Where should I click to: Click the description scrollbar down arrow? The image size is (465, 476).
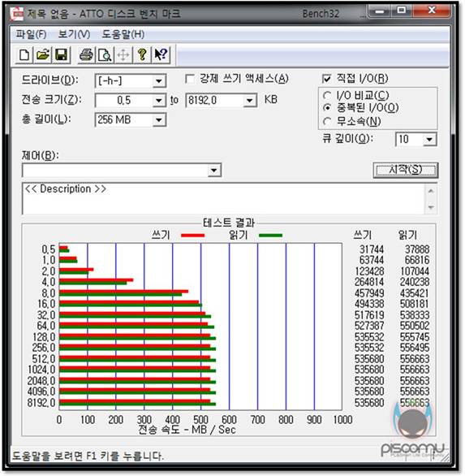point(431,208)
